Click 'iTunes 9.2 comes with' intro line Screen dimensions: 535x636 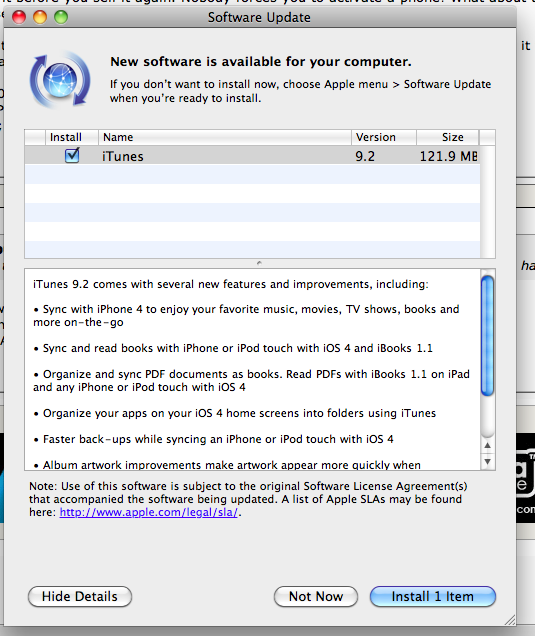(x=231, y=284)
